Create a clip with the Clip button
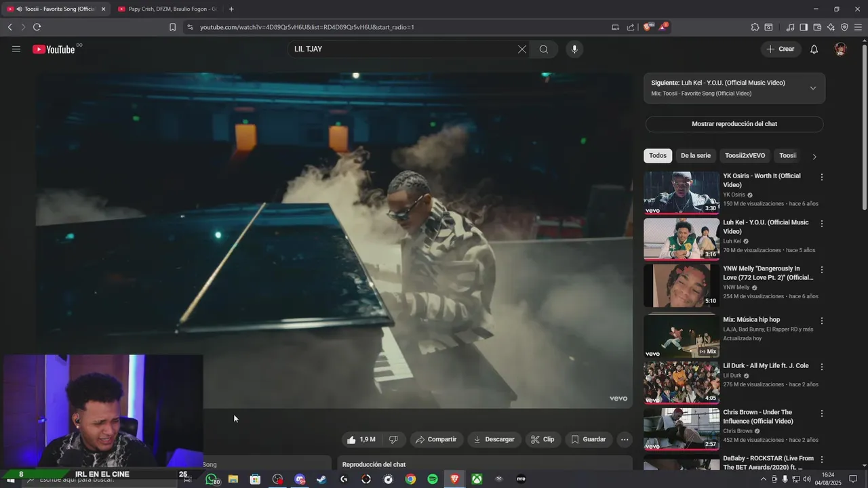 [542, 439]
